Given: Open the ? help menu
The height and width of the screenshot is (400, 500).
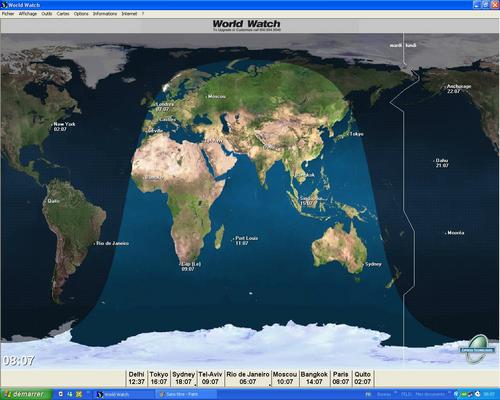Looking at the screenshot, I should click(x=143, y=14).
